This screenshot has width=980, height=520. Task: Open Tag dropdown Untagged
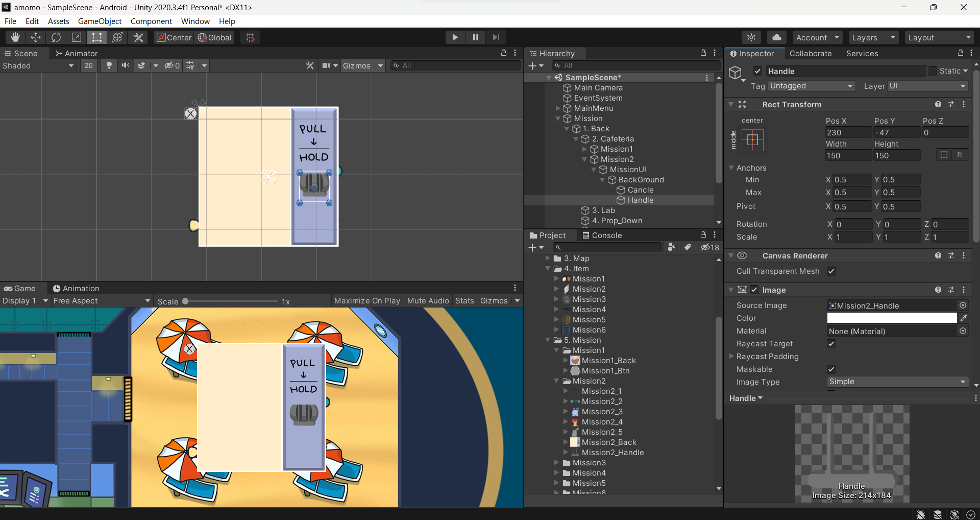pos(812,86)
